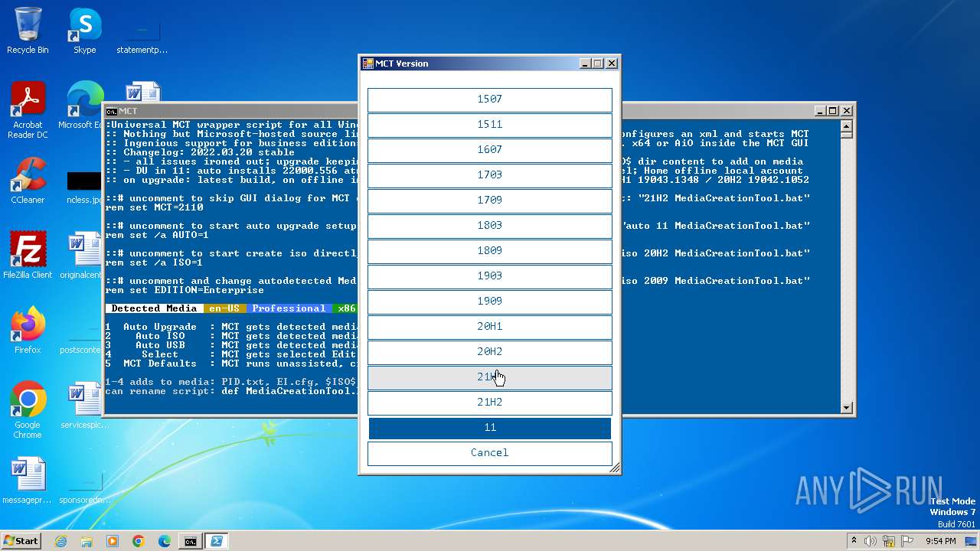Switch to the cmd console taskbar button

point(190,541)
